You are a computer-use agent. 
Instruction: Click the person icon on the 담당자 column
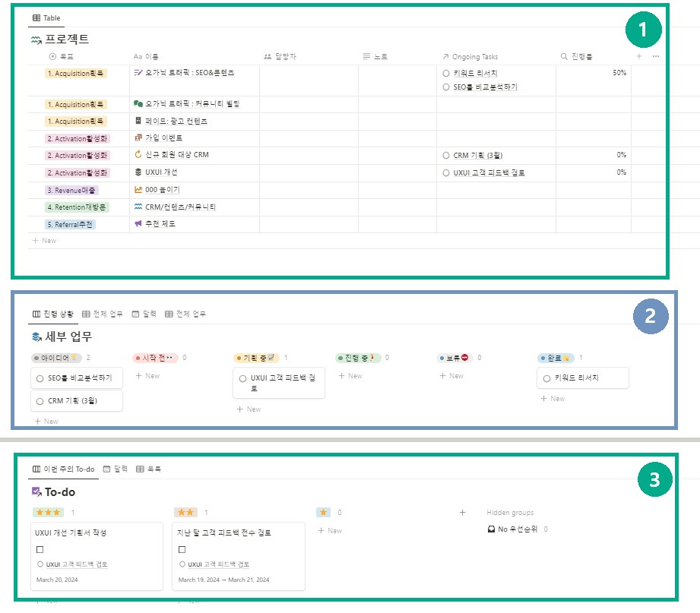(x=268, y=56)
